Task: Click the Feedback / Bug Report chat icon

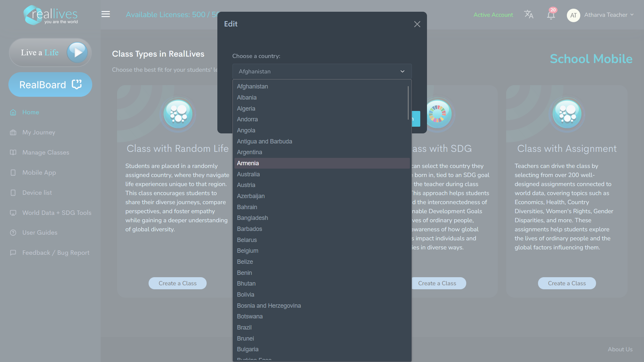Action: click(13, 253)
